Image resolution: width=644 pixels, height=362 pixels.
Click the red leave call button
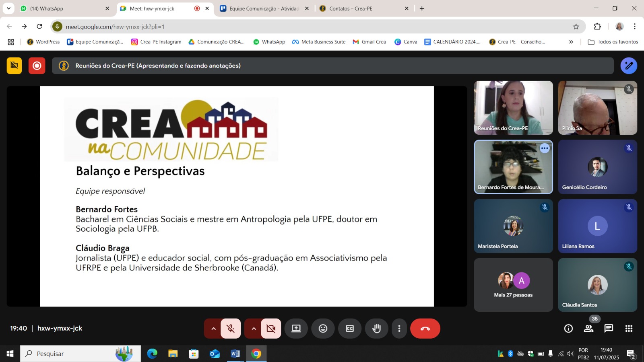click(425, 329)
